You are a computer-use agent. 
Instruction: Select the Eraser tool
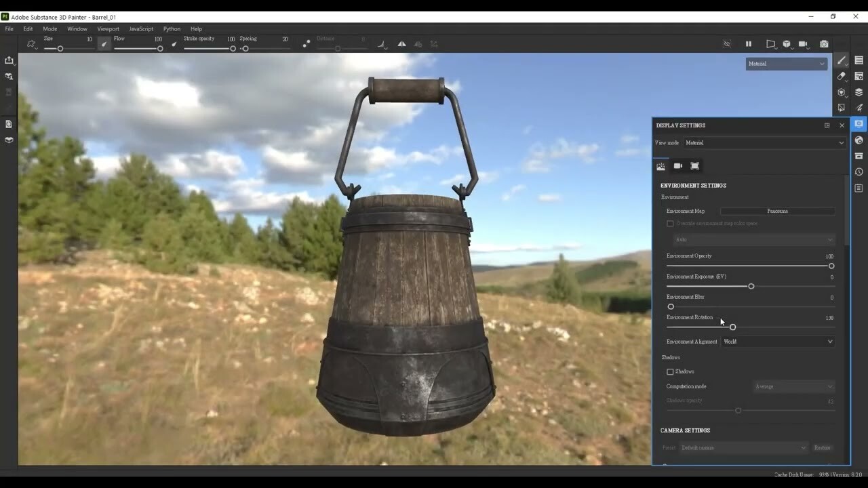841,76
